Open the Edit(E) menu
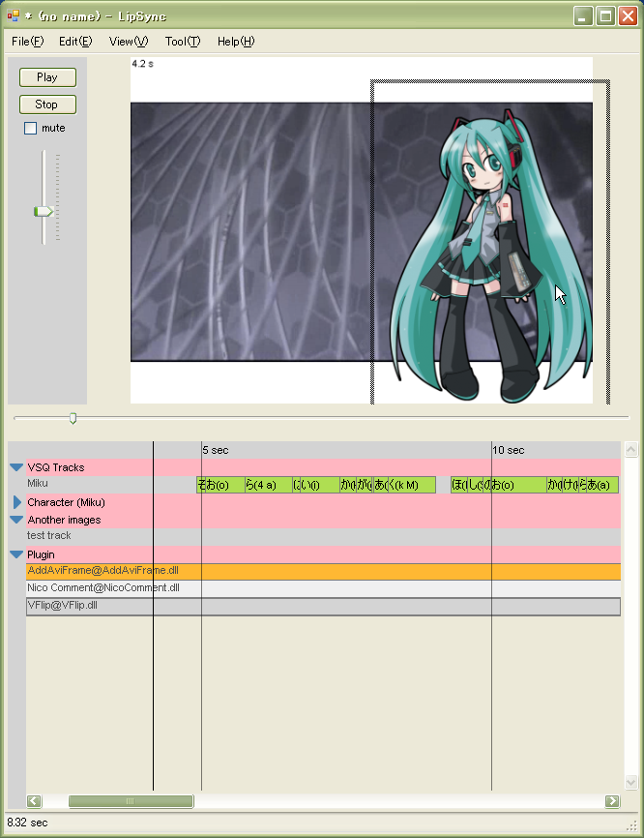This screenshot has height=838, width=644. click(75, 42)
